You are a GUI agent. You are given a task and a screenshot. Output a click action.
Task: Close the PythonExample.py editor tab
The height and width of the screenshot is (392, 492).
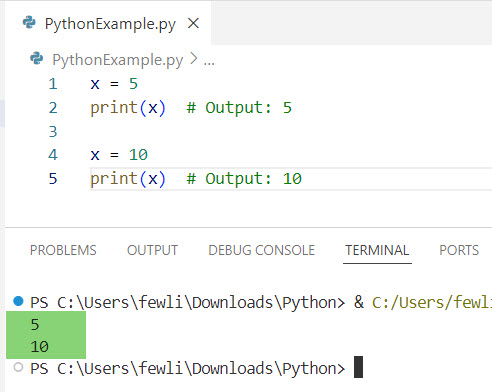click(193, 24)
